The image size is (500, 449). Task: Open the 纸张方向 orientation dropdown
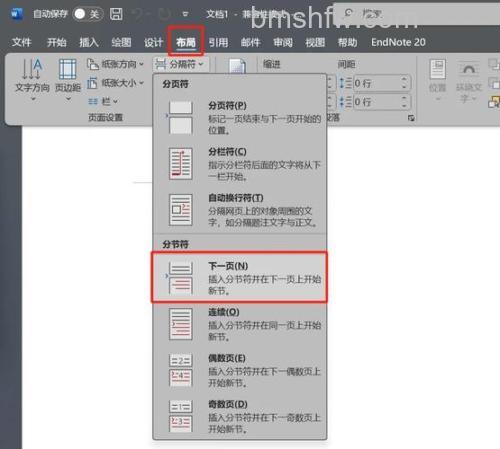pos(115,64)
